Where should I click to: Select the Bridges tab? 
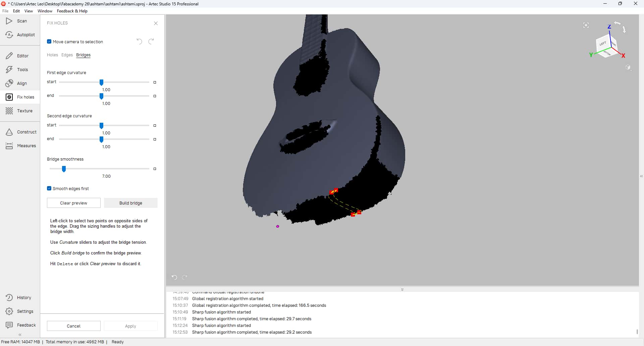83,55
